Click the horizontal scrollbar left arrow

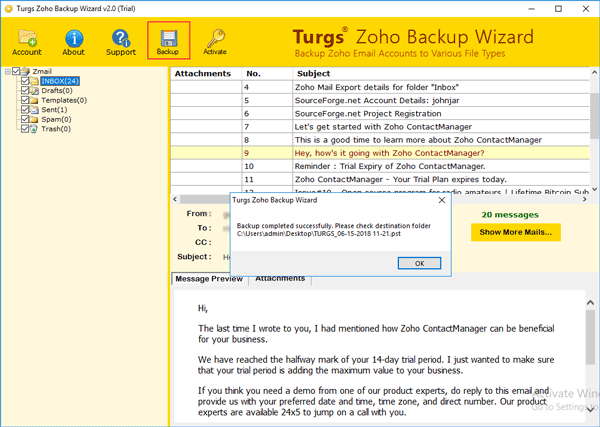point(175,199)
